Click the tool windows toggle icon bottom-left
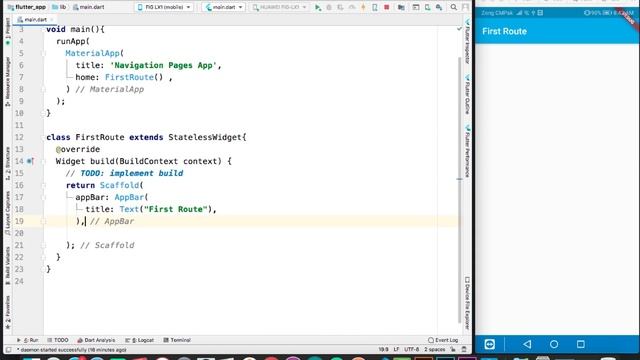This screenshot has height=360, width=640. tap(8, 350)
